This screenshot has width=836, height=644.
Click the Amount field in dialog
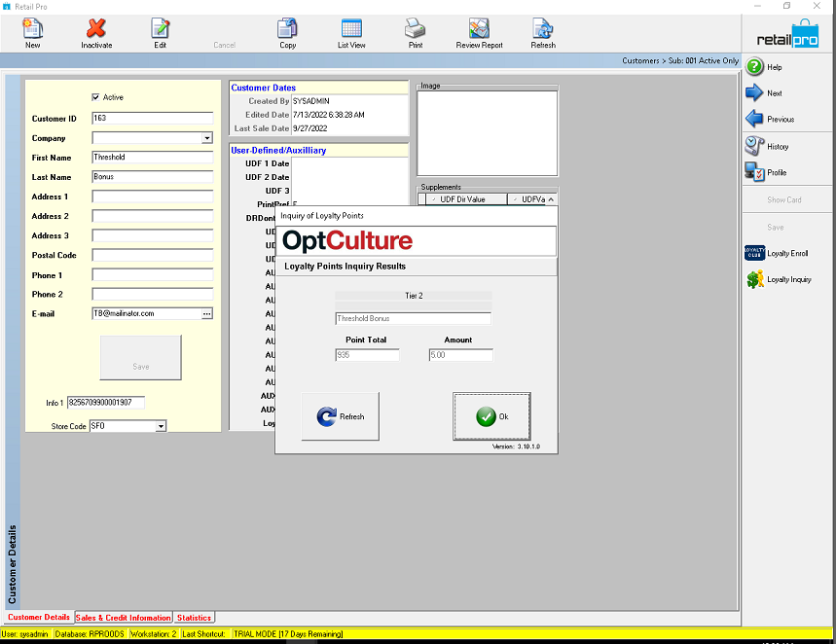(460, 355)
